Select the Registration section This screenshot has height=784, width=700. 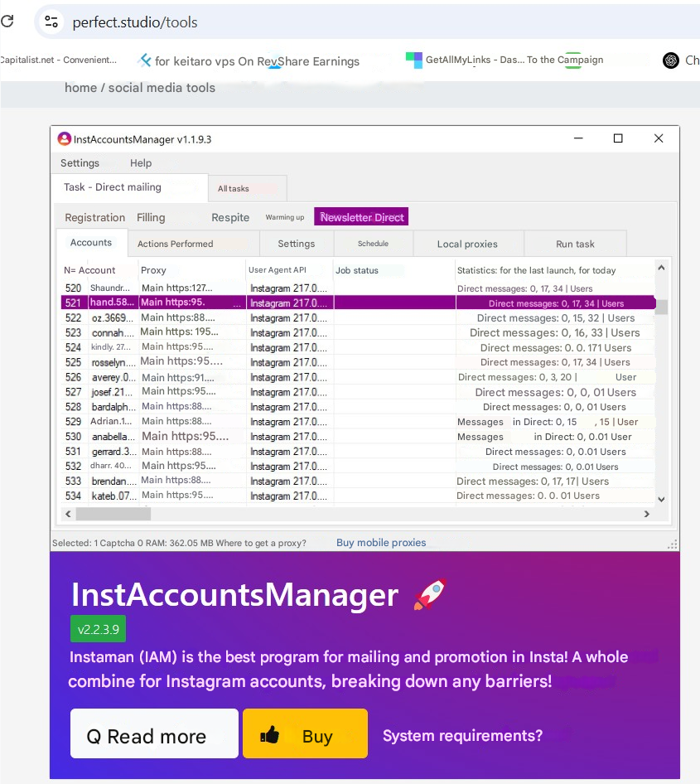[95, 217]
